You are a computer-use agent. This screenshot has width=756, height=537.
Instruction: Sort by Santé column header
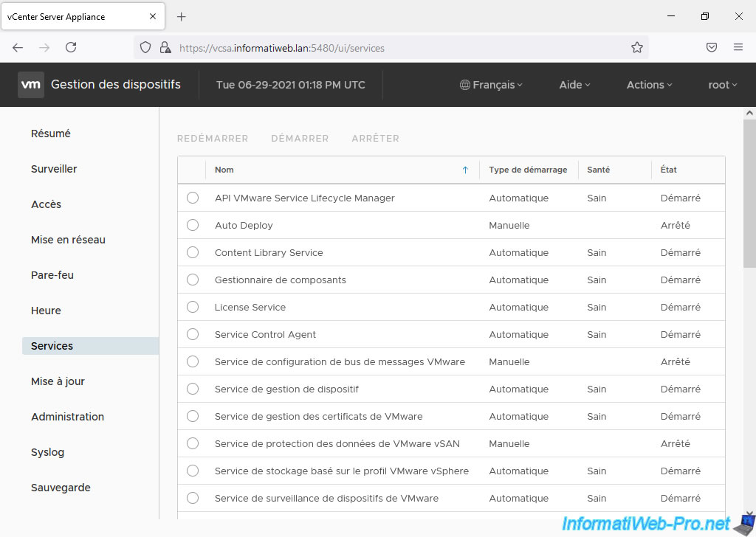598,170
